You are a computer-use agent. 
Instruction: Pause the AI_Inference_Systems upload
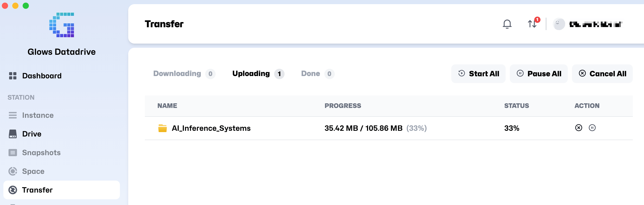click(592, 128)
